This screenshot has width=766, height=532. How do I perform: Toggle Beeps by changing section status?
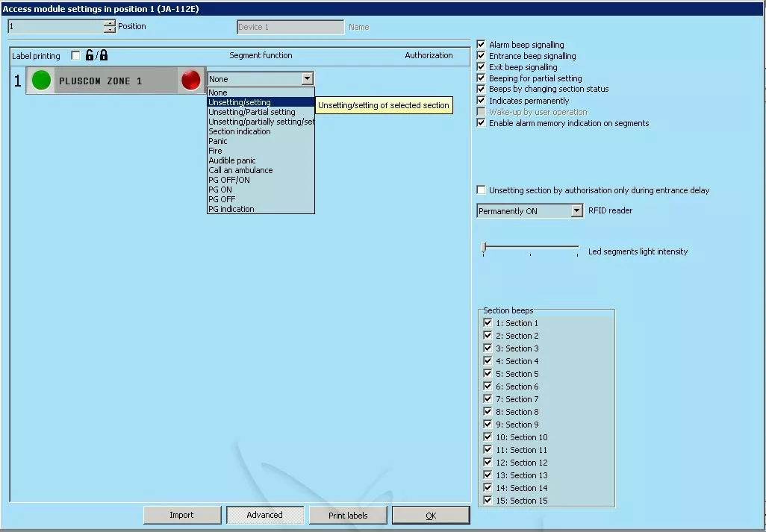(482, 89)
